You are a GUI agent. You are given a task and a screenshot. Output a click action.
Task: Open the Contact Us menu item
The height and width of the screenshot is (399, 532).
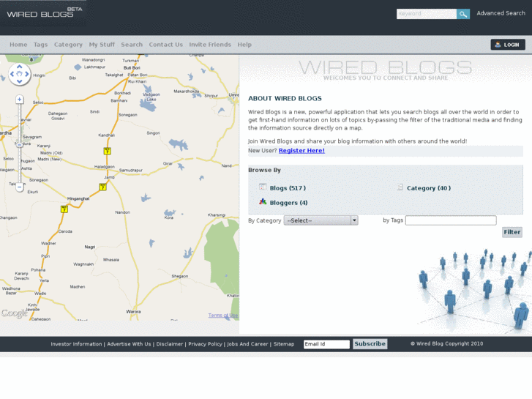(165, 45)
